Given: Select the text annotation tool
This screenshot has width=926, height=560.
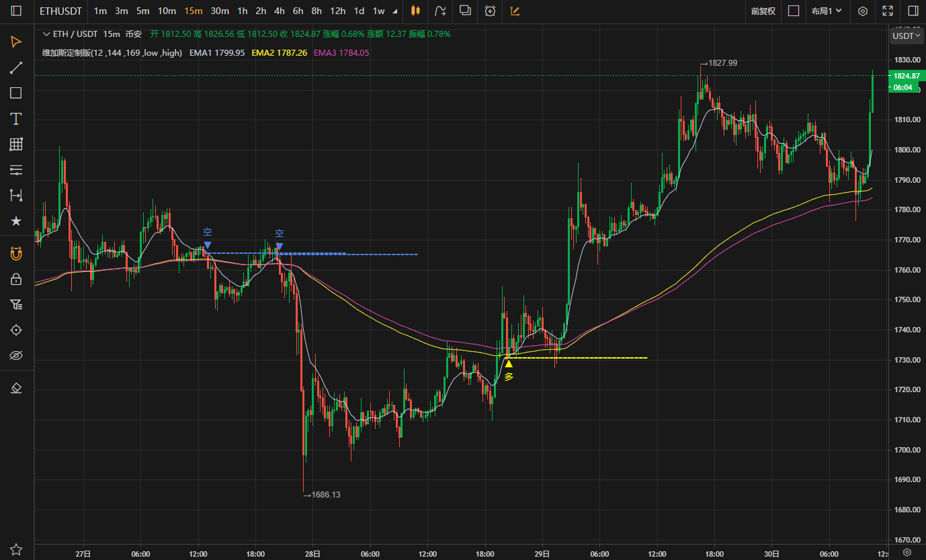Looking at the screenshot, I should 16,119.
